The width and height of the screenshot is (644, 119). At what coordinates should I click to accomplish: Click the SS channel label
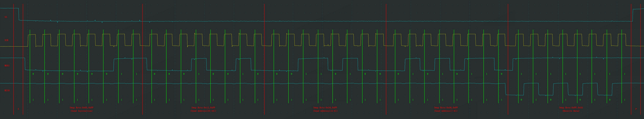tap(6, 17)
